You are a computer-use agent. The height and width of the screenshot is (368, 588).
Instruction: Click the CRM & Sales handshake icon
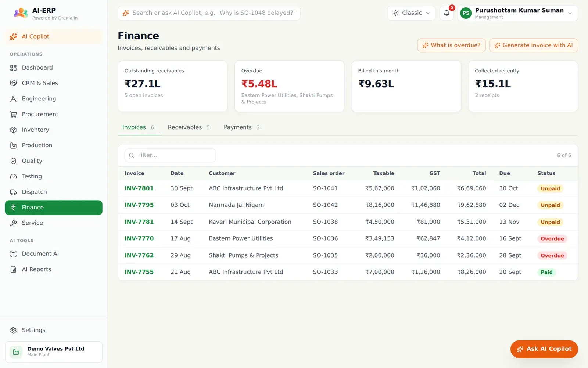click(14, 83)
